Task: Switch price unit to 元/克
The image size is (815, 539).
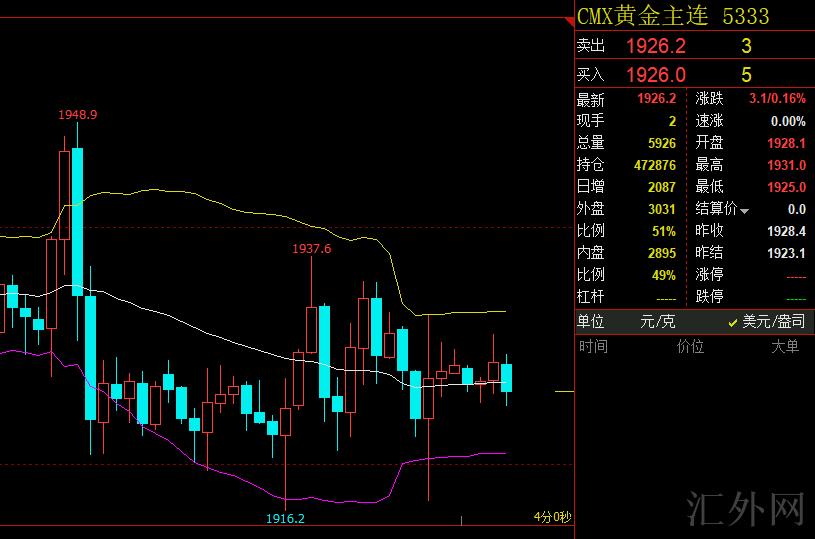Action: [x=657, y=321]
